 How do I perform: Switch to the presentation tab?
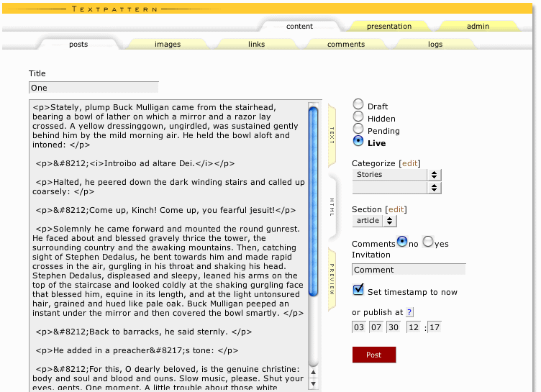coord(389,26)
